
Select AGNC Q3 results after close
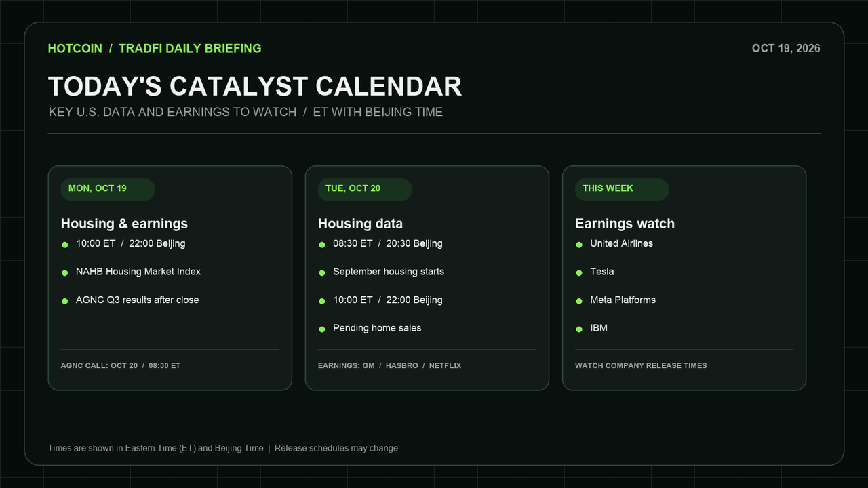pyautogui.click(x=138, y=300)
